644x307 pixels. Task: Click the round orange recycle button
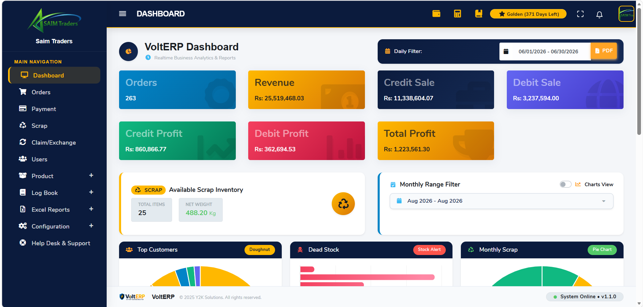point(343,204)
